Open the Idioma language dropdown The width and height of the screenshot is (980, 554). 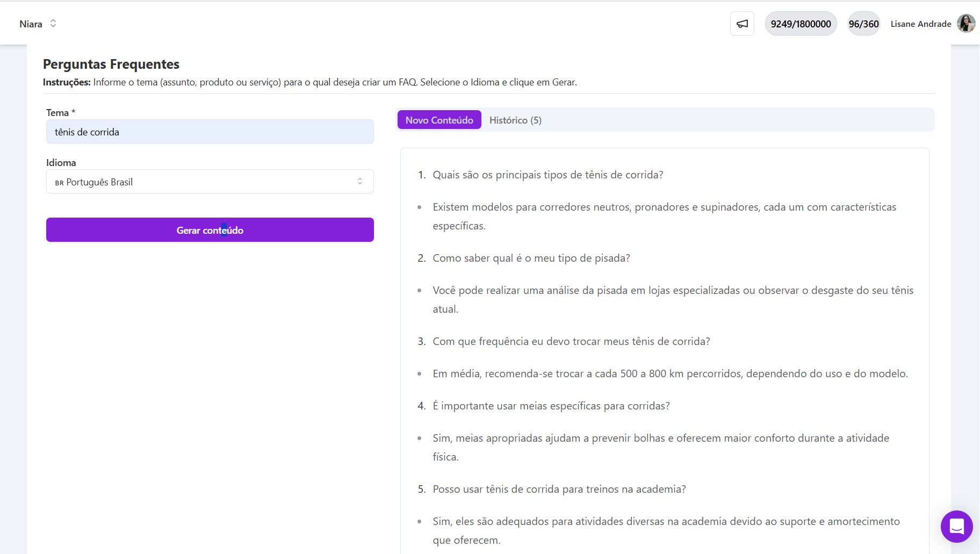(x=210, y=182)
